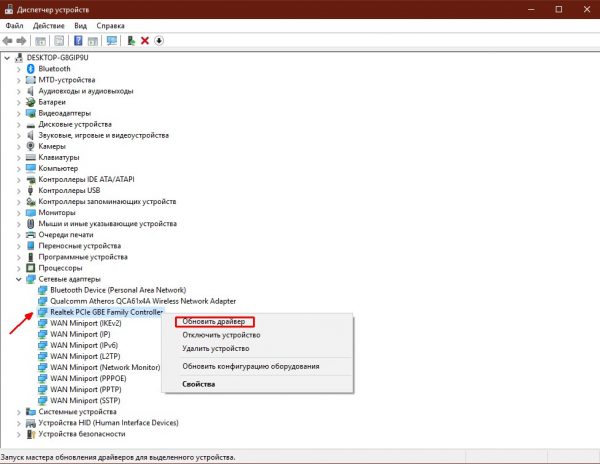
Task: Select WAN Miniport (SSTP)
Action: click(x=85, y=401)
